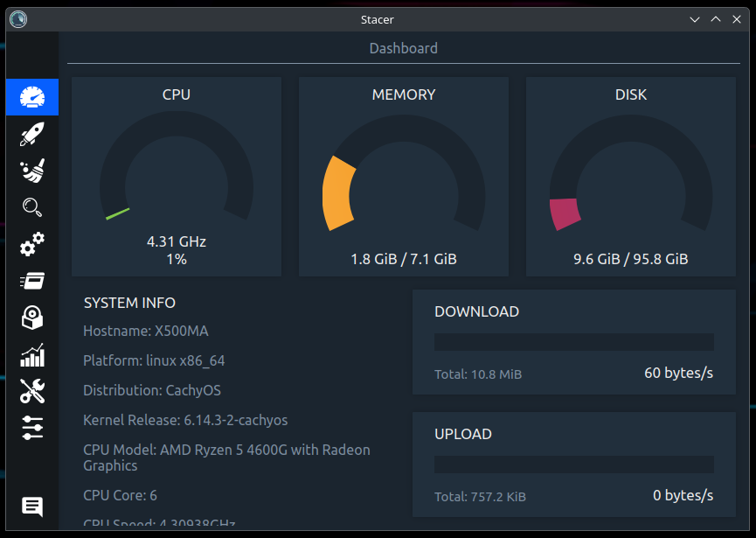Click the UPLOAD panel heading

pyautogui.click(x=463, y=434)
